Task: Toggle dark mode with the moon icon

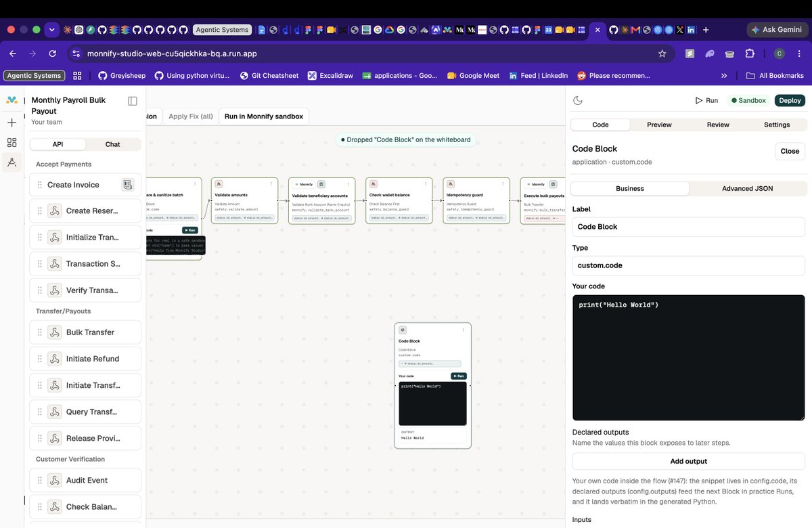Action: point(578,100)
